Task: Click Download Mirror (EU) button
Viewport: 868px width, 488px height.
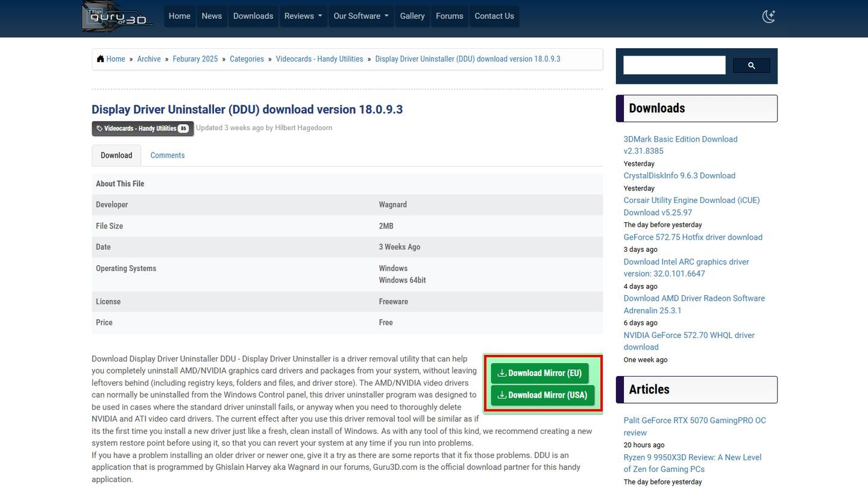Action: point(539,373)
